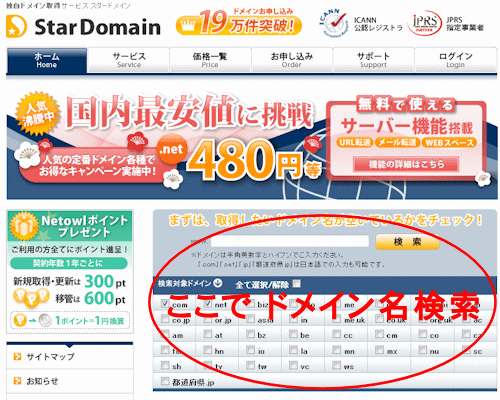Click the 19万件突破 crown badge

point(239,23)
